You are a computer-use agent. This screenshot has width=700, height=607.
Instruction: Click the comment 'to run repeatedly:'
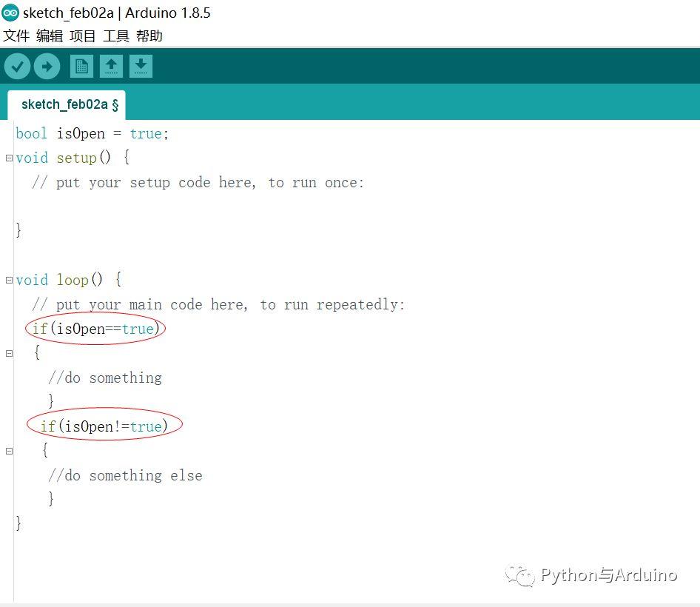coord(332,305)
